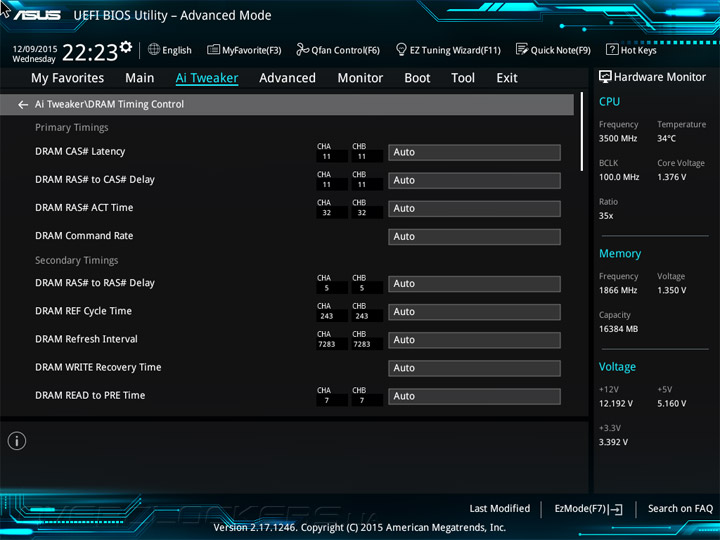The image size is (720, 540).
Task: Click the Quick Note pencil icon
Action: coord(522,49)
